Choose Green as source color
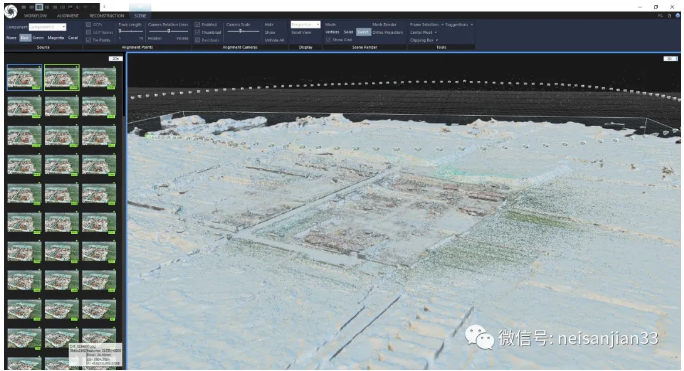 [x=38, y=38]
